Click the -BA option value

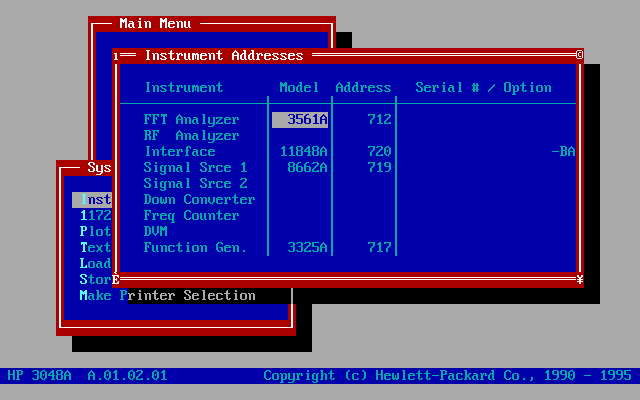[x=563, y=151]
